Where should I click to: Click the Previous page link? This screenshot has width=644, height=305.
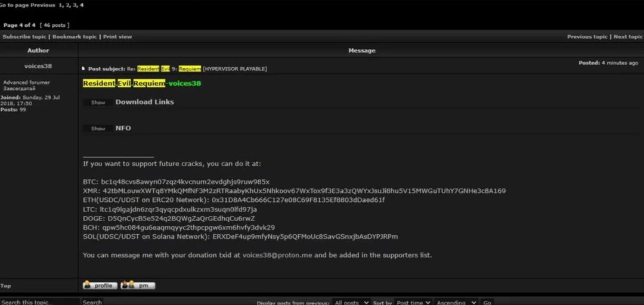pyautogui.click(x=43, y=5)
